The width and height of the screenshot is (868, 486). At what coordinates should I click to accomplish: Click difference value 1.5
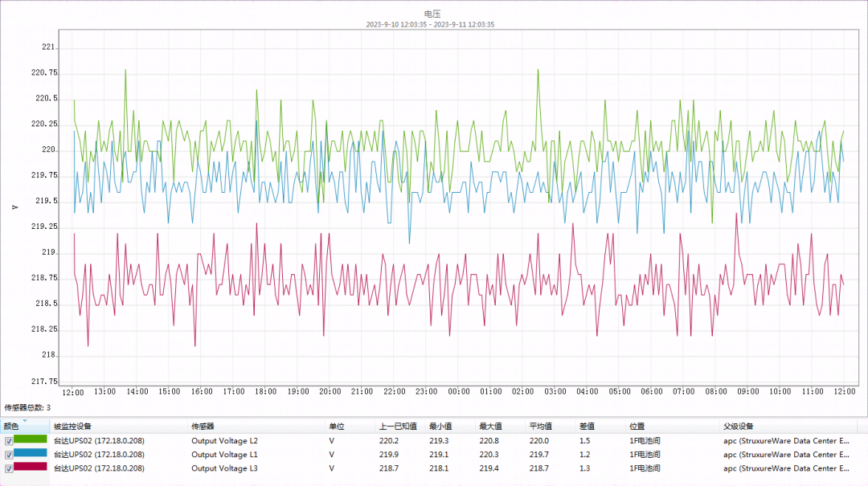[x=584, y=441]
